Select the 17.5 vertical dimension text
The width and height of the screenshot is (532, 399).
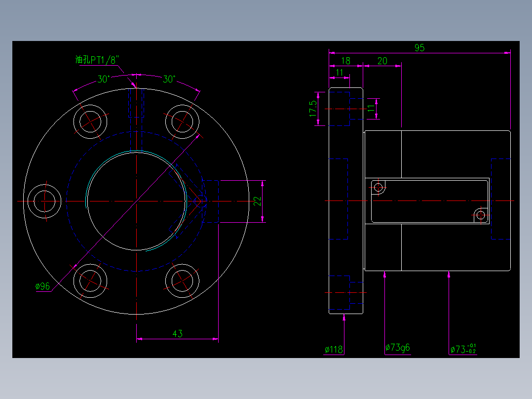tap(313, 109)
